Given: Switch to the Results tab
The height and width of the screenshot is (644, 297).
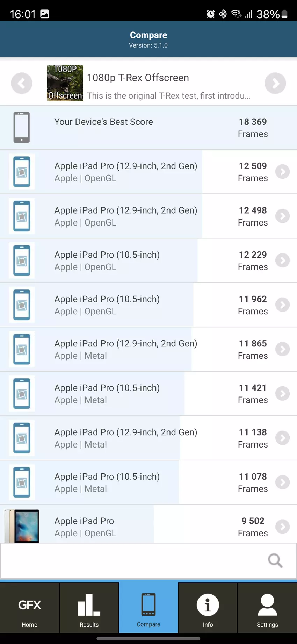Looking at the screenshot, I should (x=89, y=608).
